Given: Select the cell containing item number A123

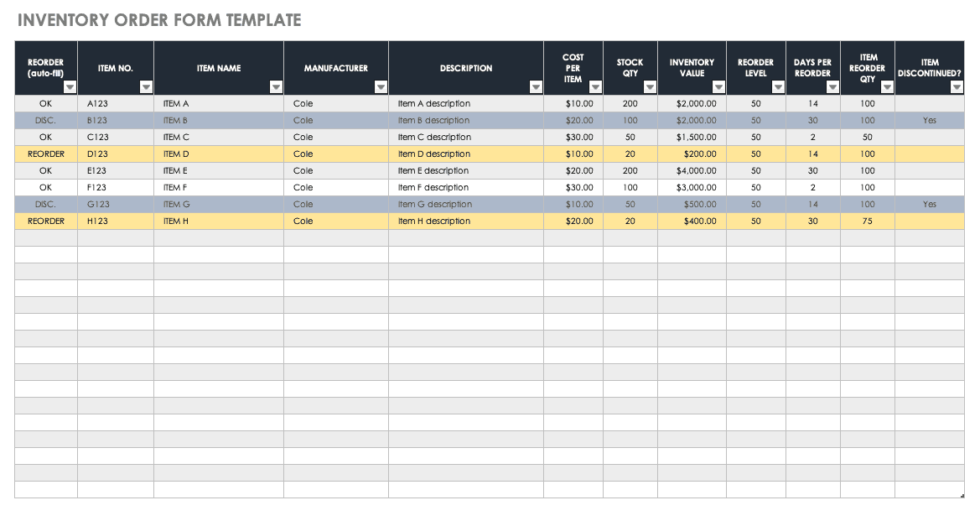Looking at the screenshot, I should pyautogui.click(x=115, y=104).
